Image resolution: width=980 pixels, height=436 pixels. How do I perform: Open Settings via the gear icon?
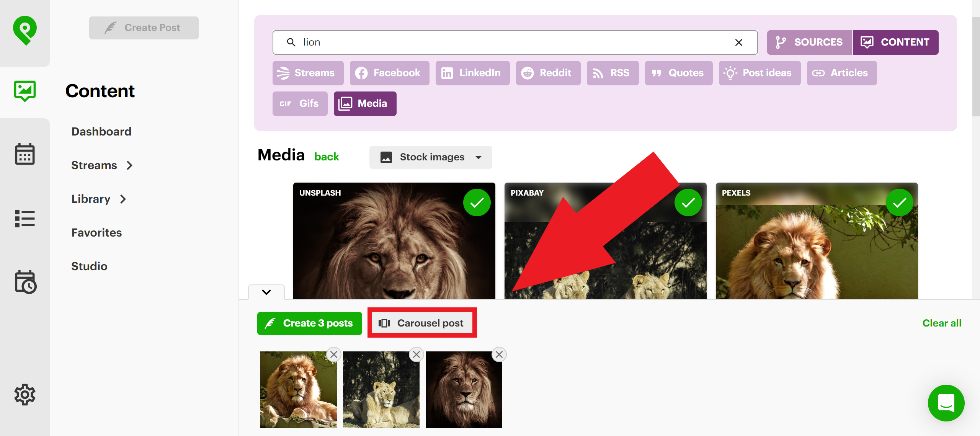coord(24,394)
